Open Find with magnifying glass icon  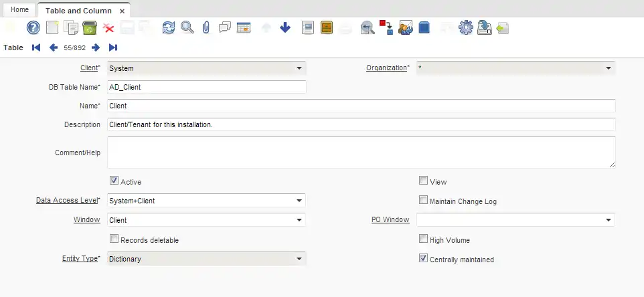pyautogui.click(x=187, y=28)
